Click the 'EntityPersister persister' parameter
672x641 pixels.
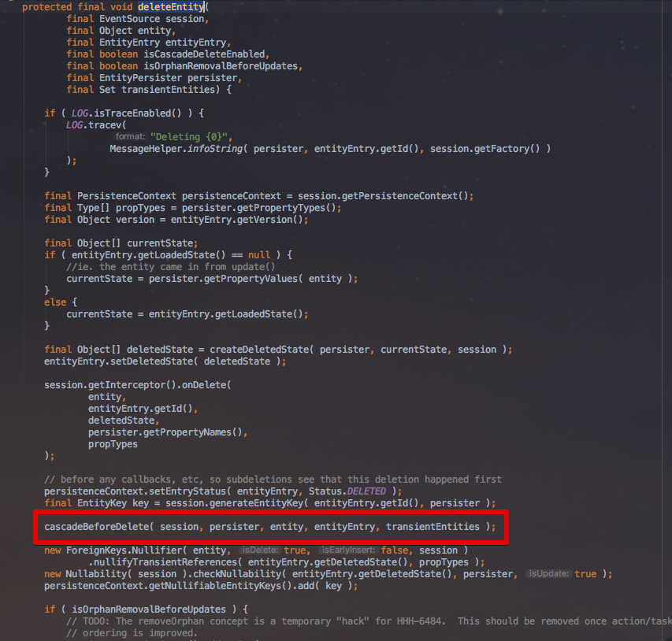coord(169,77)
